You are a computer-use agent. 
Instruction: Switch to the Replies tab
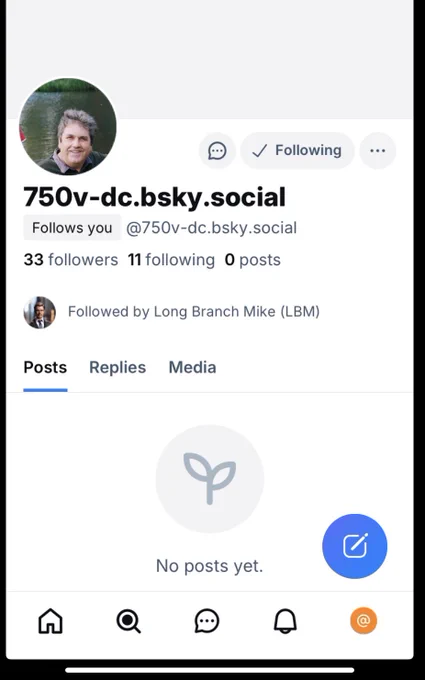118,367
